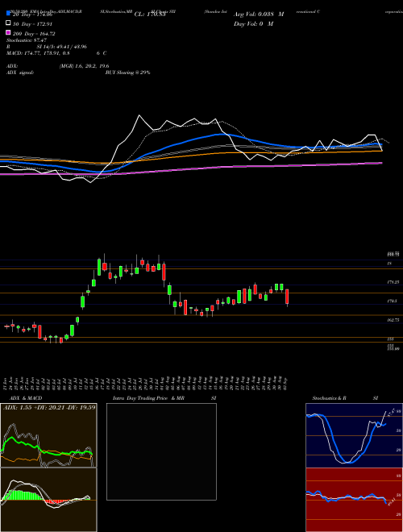Click the CL: 170.83 closing price text
403x532 pixels.
tap(150, 15)
